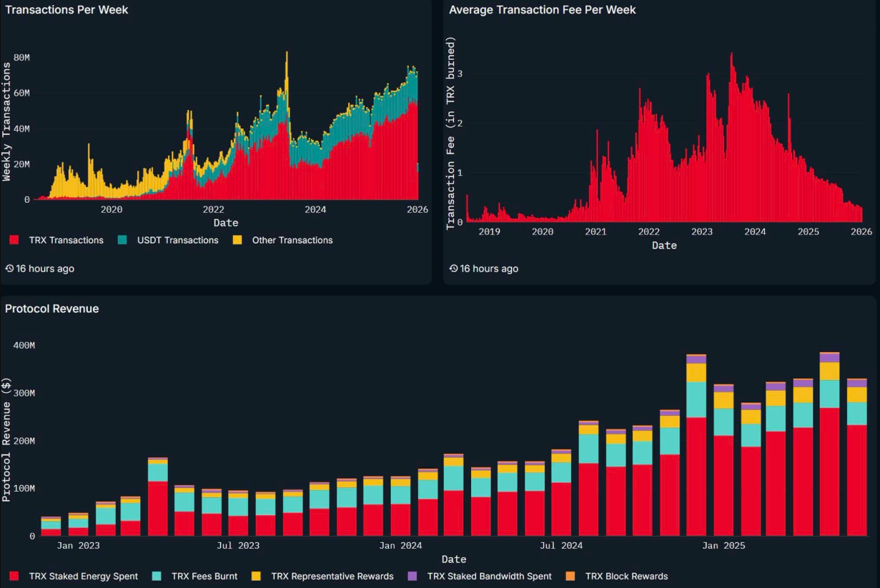The width and height of the screenshot is (880, 588).
Task: Click the refresh clock icon under Average Transaction Fee chart
Action: tap(453, 269)
